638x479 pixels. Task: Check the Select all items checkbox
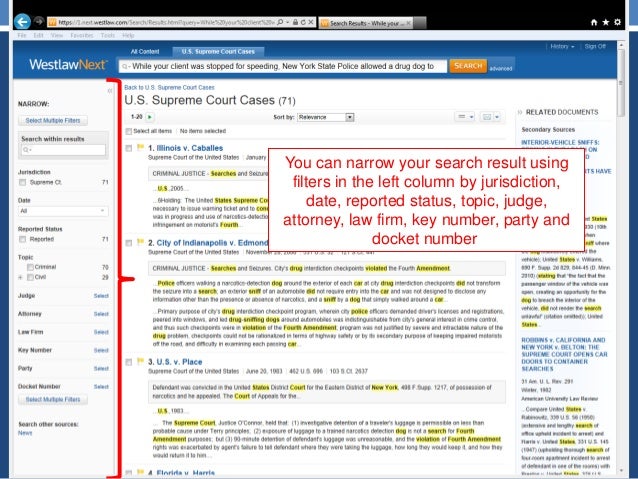click(x=129, y=131)
